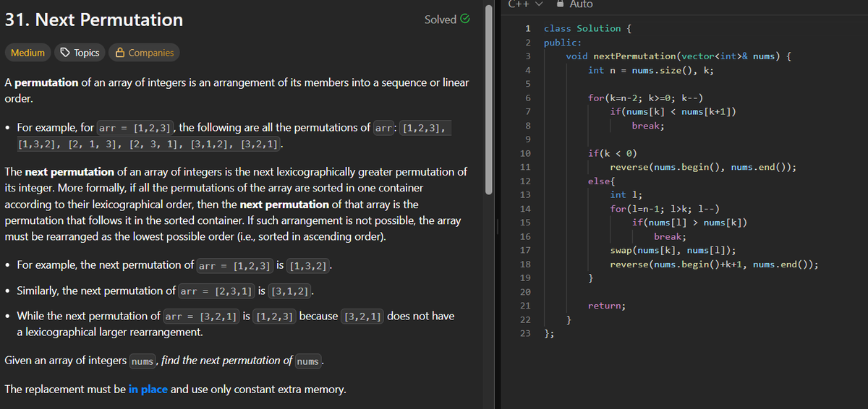
Task: Click code line "class Solution {"
Action: [x=588, y=28]
